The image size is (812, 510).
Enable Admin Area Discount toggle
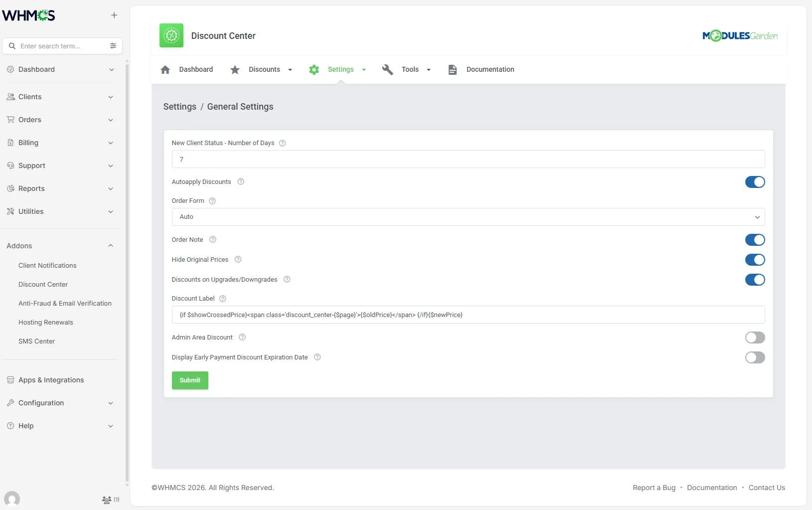755,338
